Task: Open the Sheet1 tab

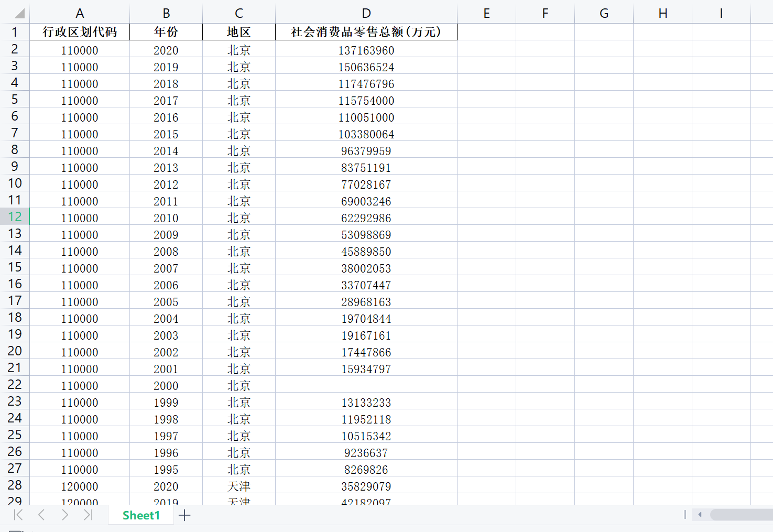Action: pyautogui.click(x=141, y=515)
